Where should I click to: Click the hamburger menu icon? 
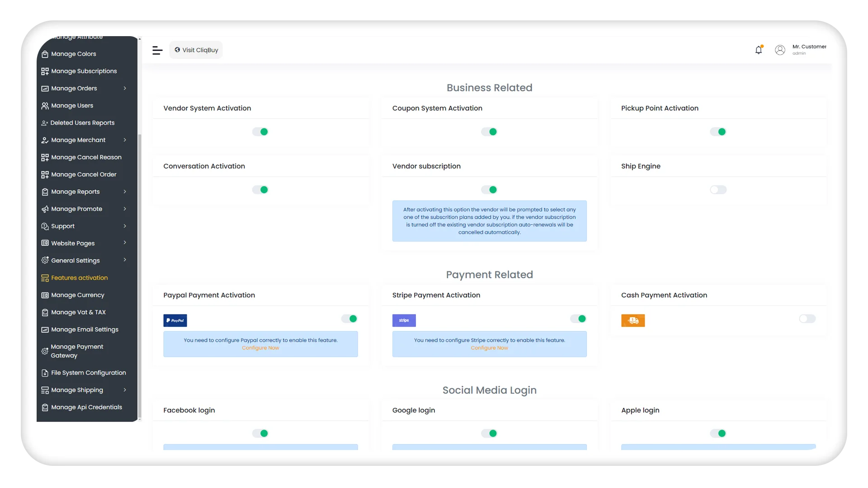tap(157, 50)
